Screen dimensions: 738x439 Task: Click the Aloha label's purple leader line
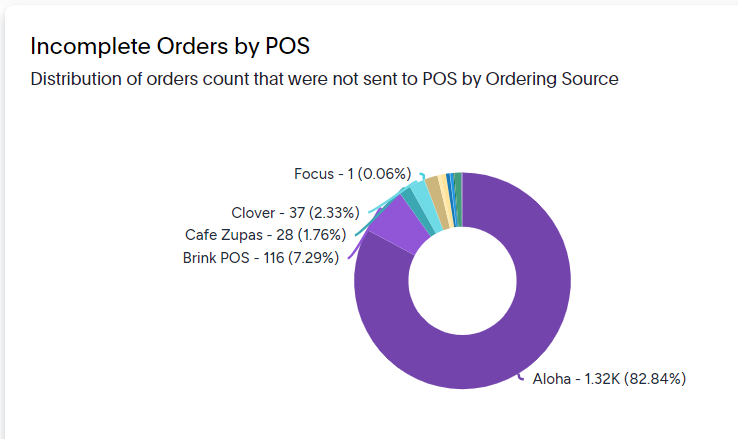coord(521,377)
